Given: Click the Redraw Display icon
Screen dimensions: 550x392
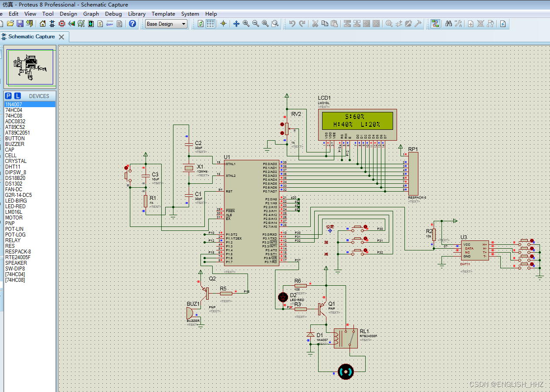Looking at the screenshot, I should point(200,24).
